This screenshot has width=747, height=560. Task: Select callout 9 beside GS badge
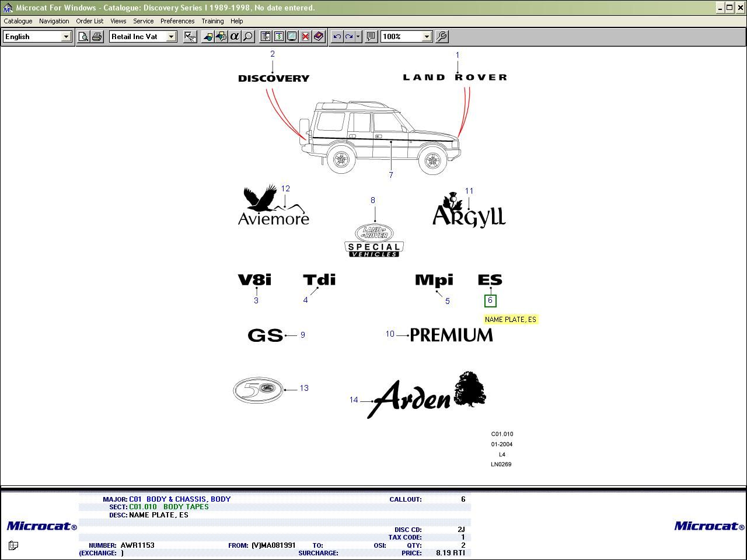point(302,335)
